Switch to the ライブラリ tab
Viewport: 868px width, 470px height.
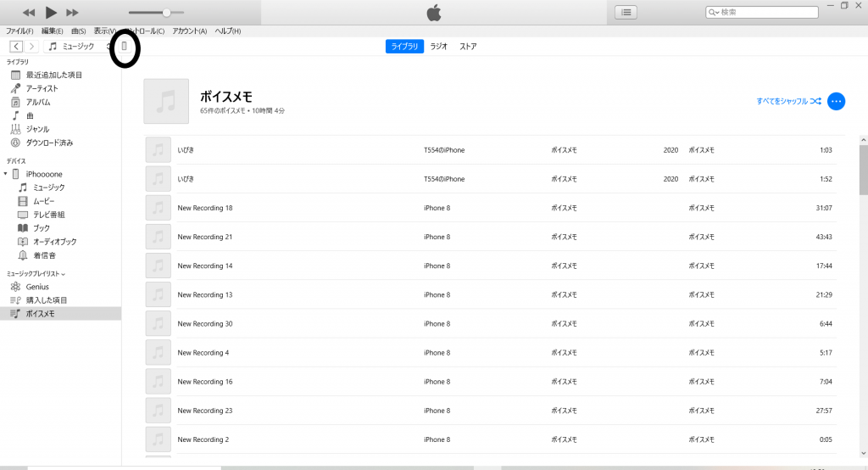(x=404, y=47)
